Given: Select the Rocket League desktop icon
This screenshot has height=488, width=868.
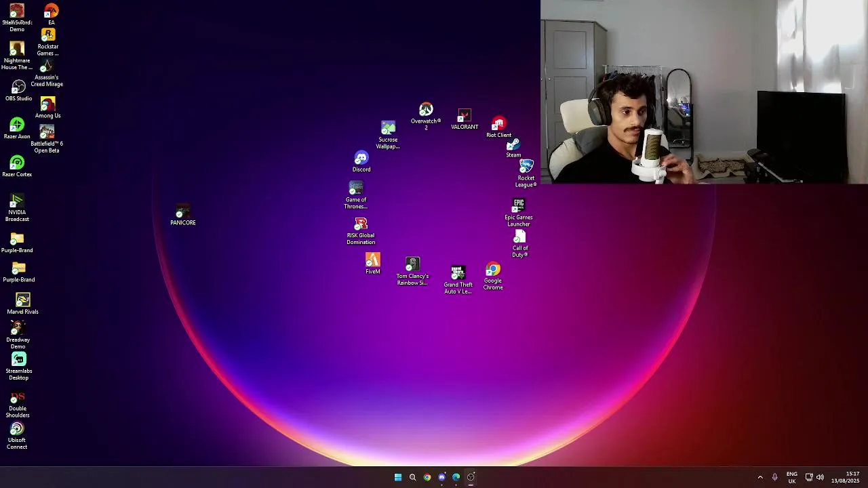Looking at the screenshot, I should tap(526, 174).
